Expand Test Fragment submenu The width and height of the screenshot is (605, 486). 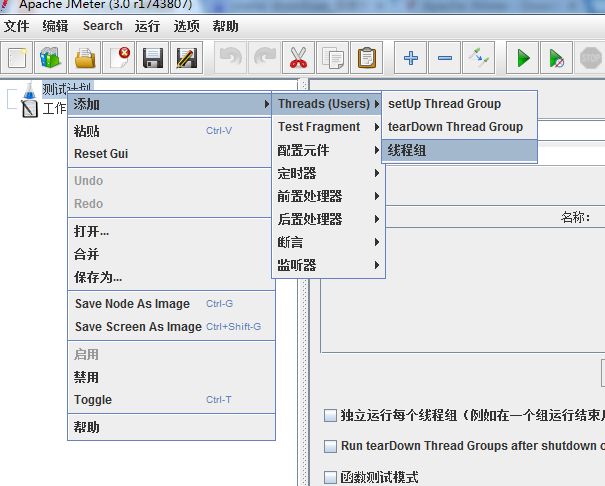(x=328, y=127)
